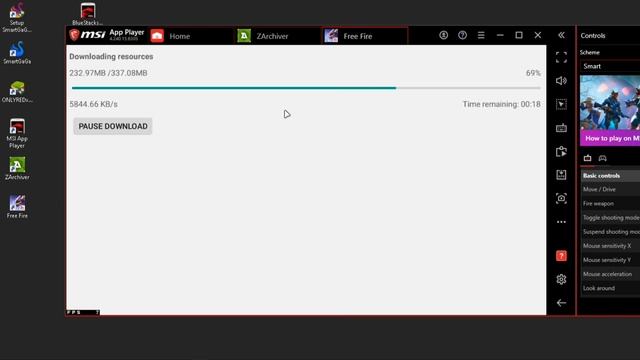
Task: Open the macro recorder icon in sidebar
Action: [561, 151]
